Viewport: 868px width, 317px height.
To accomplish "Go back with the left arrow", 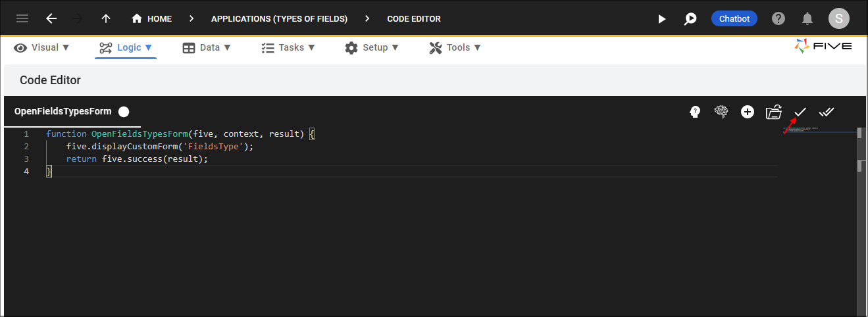I will point(51,18).
